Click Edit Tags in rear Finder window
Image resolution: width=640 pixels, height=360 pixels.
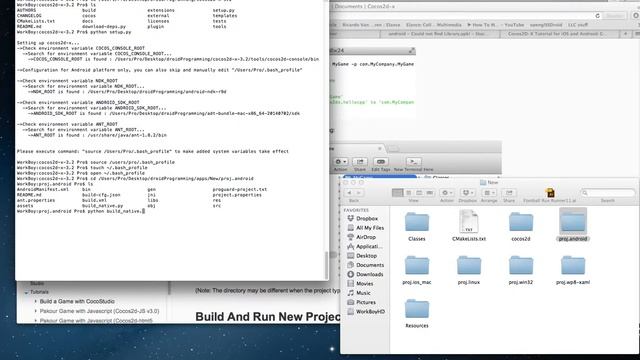click(380, 162)
